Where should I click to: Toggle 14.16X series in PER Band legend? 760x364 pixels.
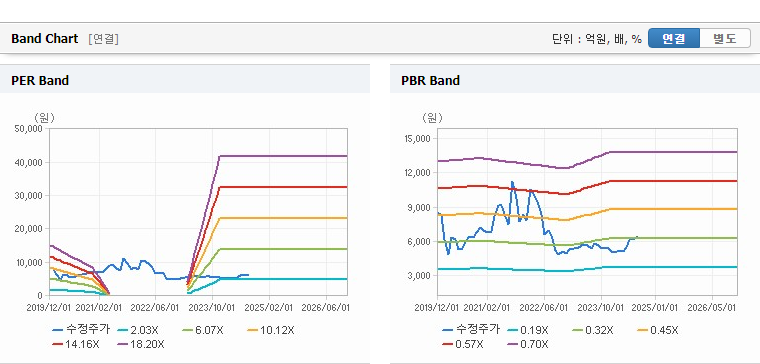pos(75,344)
